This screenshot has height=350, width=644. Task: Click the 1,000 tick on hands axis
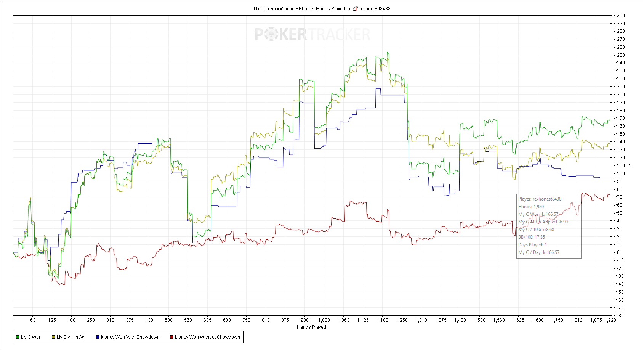[324, 320]
